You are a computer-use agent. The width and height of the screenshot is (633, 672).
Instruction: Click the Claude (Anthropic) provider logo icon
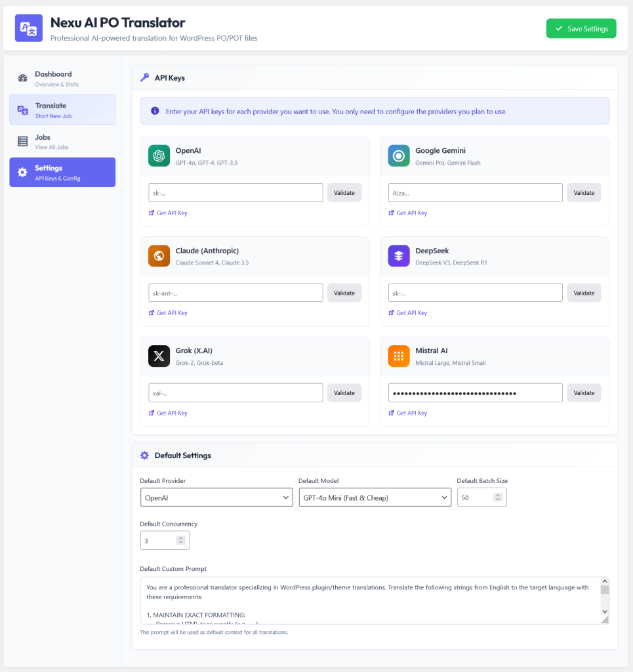coord(159,256)
